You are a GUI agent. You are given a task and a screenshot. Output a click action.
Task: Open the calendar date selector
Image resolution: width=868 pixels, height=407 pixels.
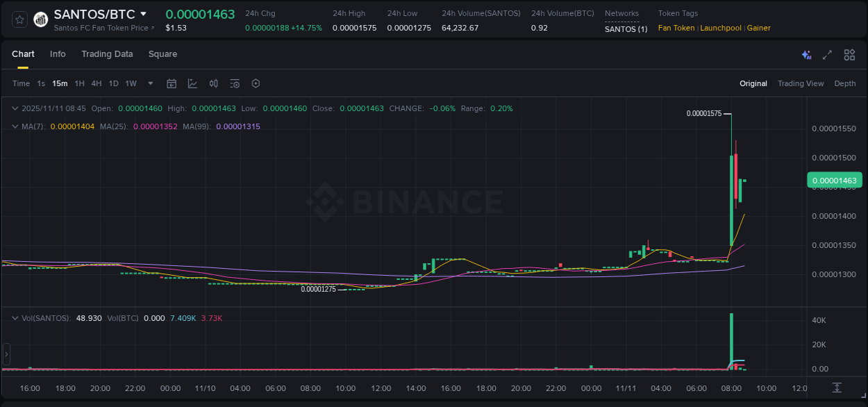click(172, 83)
